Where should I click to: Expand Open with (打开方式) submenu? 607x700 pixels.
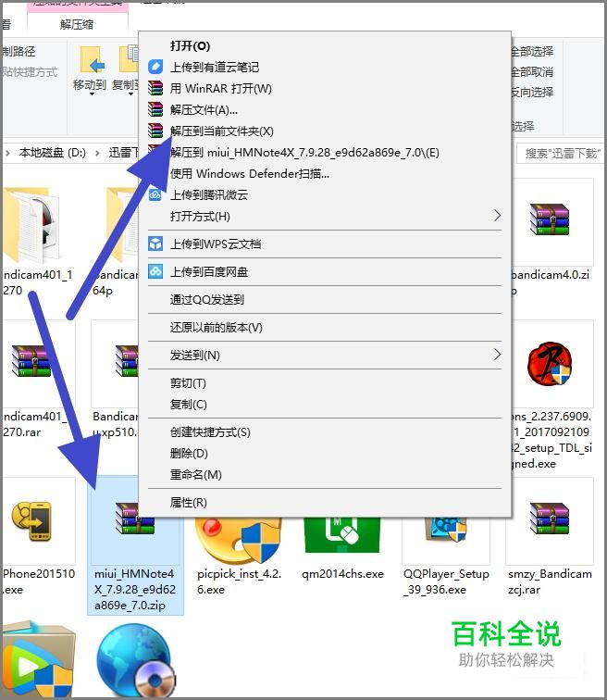pos(325,217)
